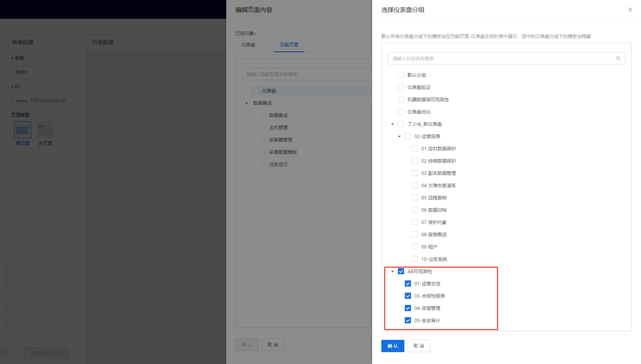Check the 05 远程复制 checkbox
This screenshot has width=641, height=364.
415,198
